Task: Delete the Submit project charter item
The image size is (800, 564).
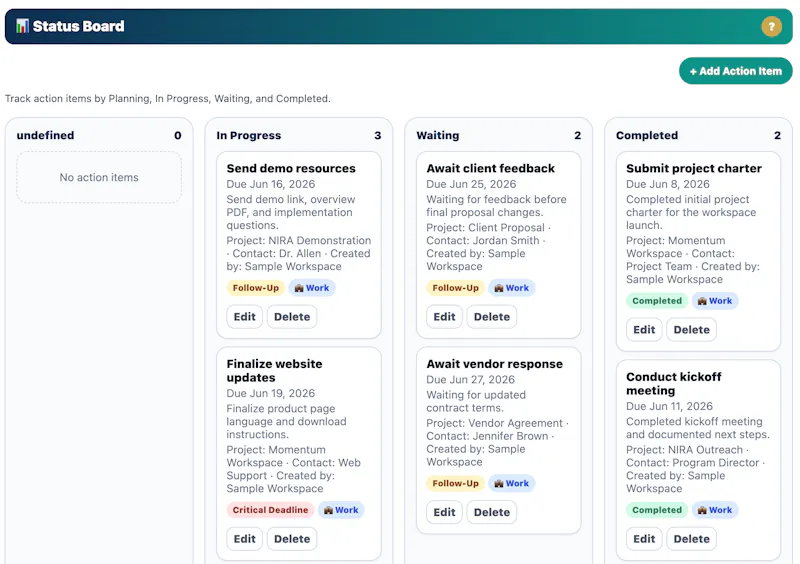Action: 691,330
